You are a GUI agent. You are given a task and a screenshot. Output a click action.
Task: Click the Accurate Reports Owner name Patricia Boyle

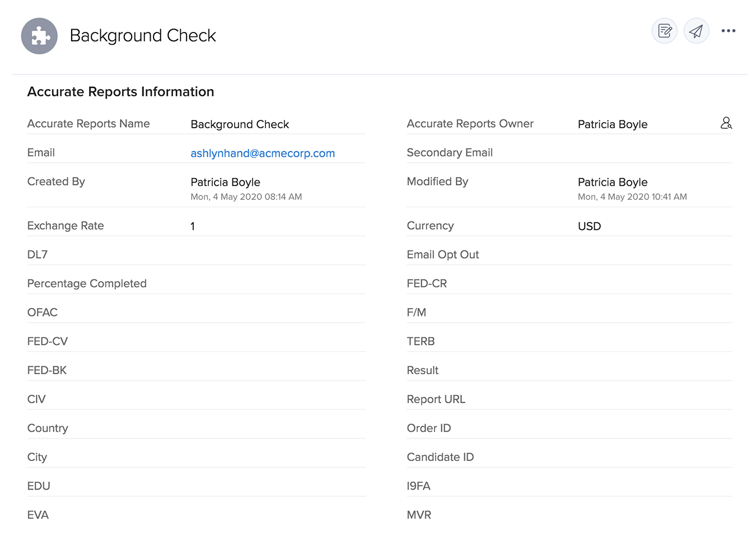[x=613, y=124]
